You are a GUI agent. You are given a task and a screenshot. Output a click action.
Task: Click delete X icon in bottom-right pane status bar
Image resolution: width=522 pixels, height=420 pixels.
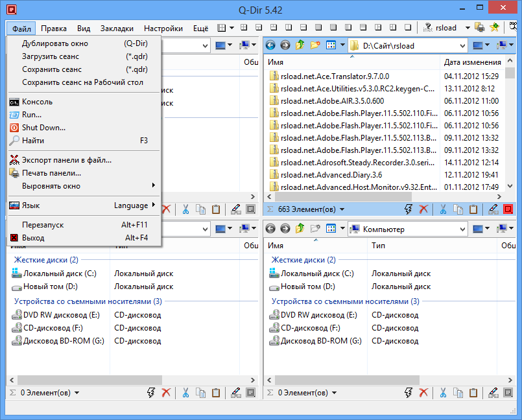pos(423,393)
